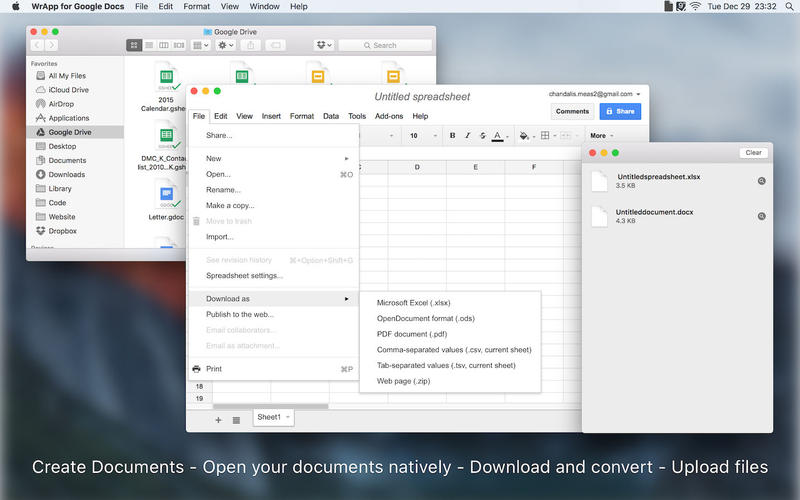Apply strikethrough formatting

tap(483, 136)
